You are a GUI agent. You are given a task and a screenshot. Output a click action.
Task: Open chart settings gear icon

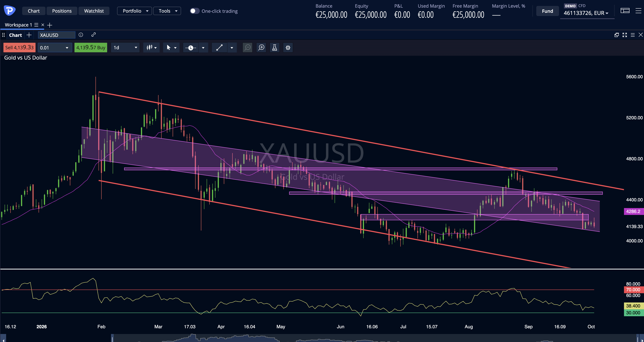click(x=288, y=48)
